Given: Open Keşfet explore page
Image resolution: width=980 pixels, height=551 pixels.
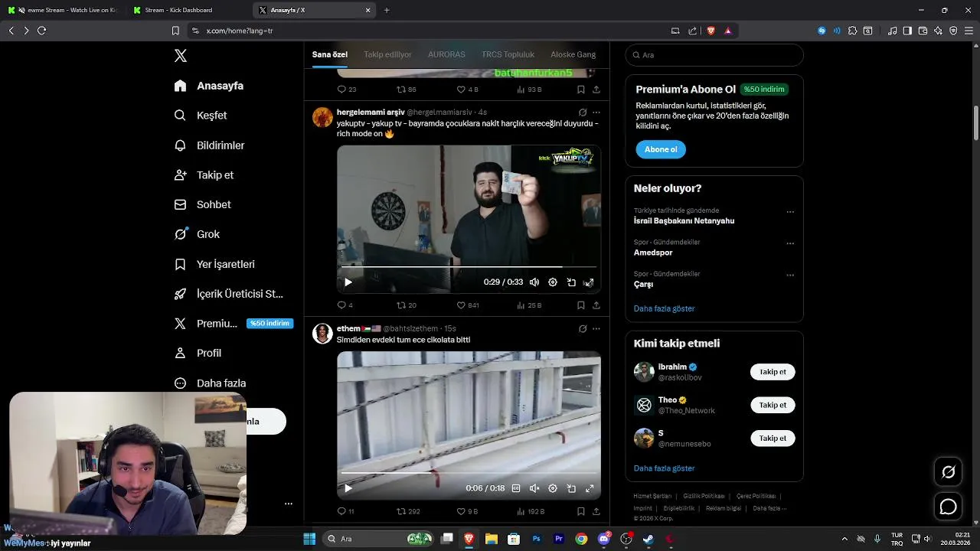Looking at the screenshot, I should (201, 116).
